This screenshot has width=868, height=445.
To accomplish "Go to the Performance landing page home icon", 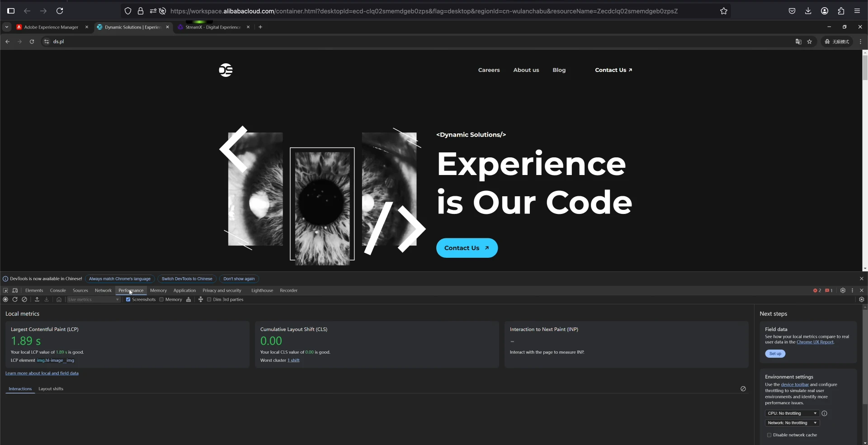I will [x=59, y=299].
